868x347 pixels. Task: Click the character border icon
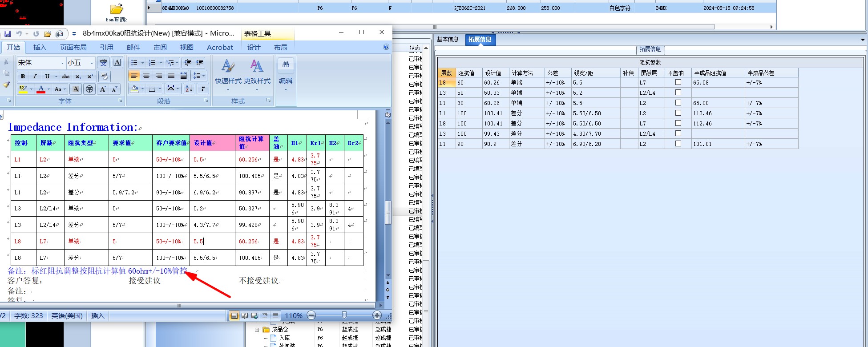click(x=117, y=62)
